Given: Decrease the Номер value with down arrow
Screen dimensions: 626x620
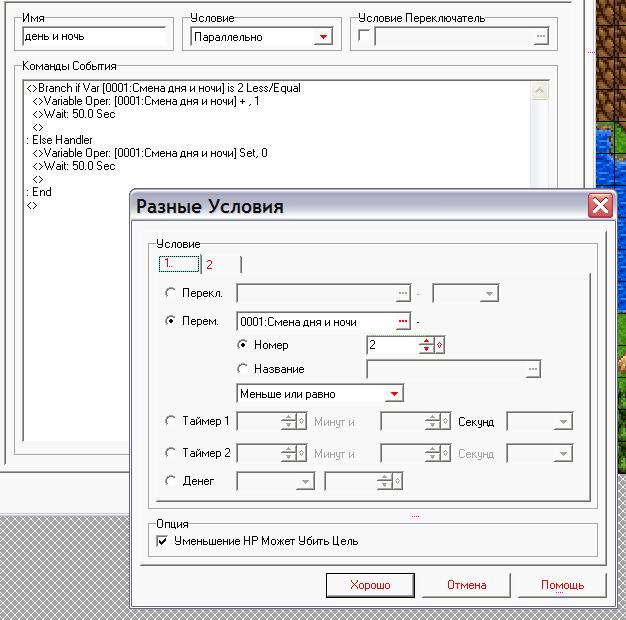Looking at the screenshot, I should click(x=427, y=349).
